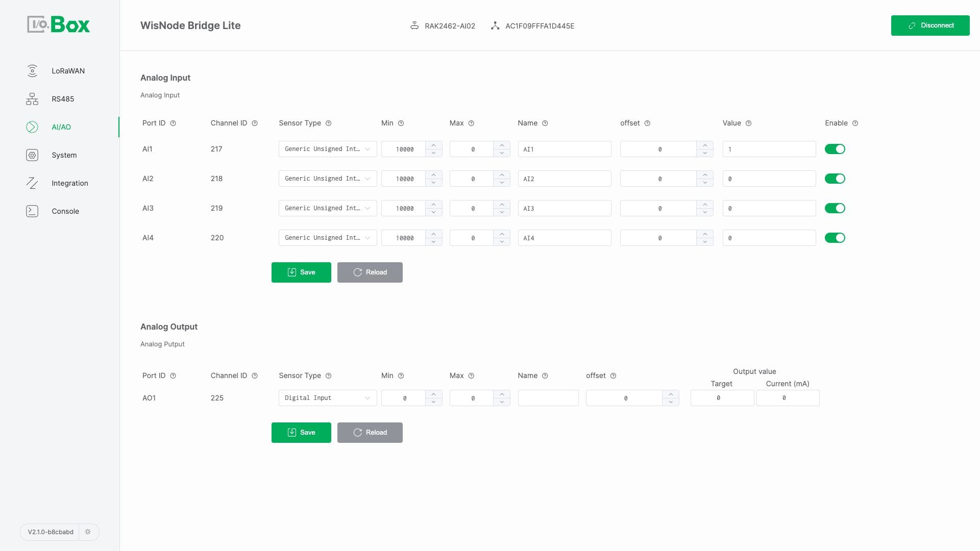
Task: Click the Save button for Analog Input
Action: 301,272
